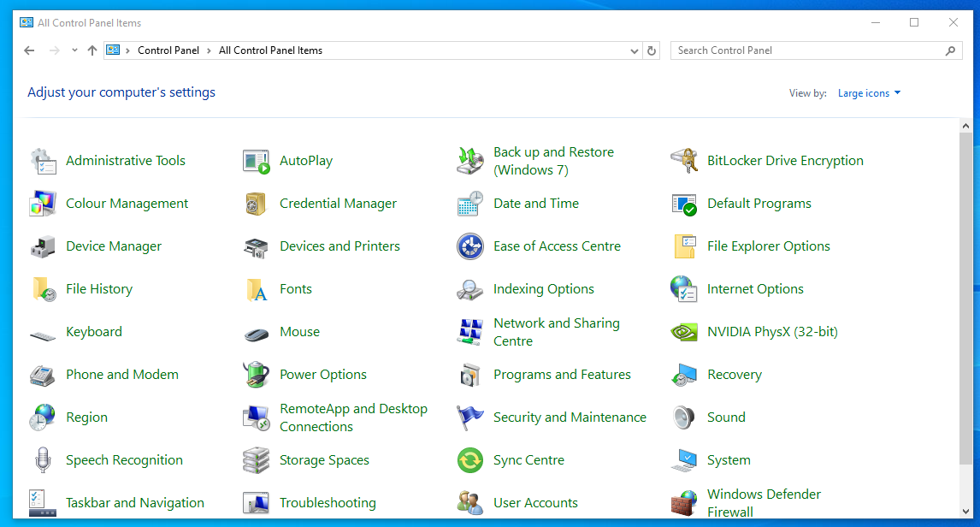Open the Mouse icon
The height and width of the screenshot is (527, 980).
[257, 333]
